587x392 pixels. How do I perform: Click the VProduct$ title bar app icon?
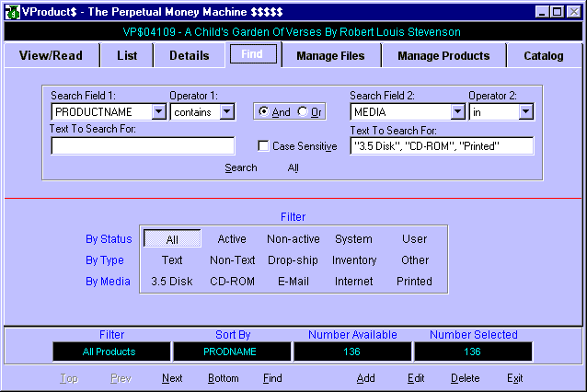[12, 12]
